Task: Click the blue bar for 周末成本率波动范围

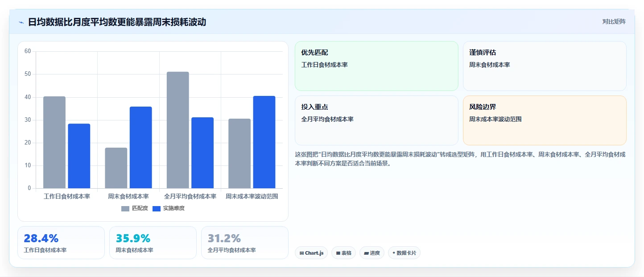Action: click(264, 142)
